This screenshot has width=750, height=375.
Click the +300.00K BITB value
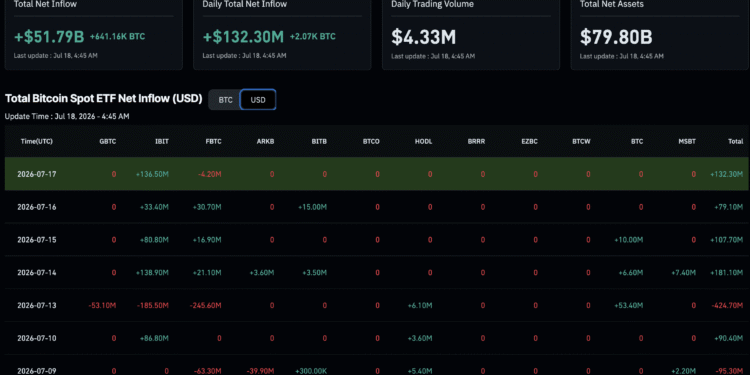point(311,371)
